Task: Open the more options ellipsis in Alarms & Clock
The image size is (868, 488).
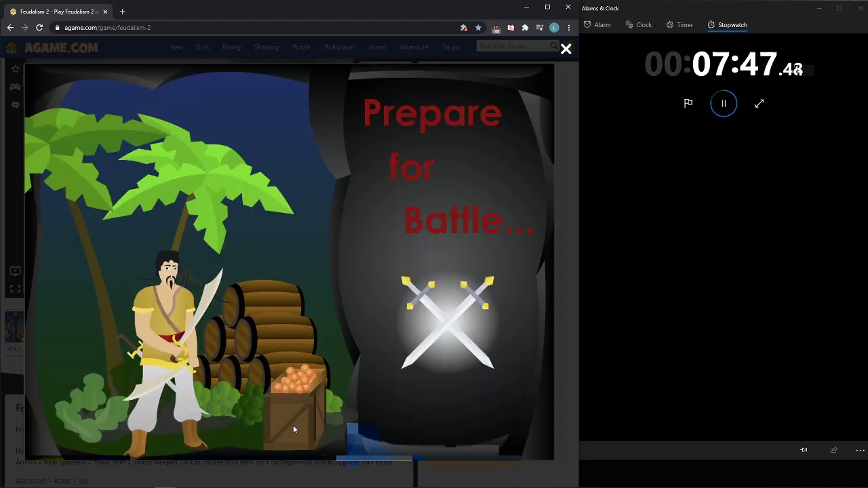Action: pos(860,450)
